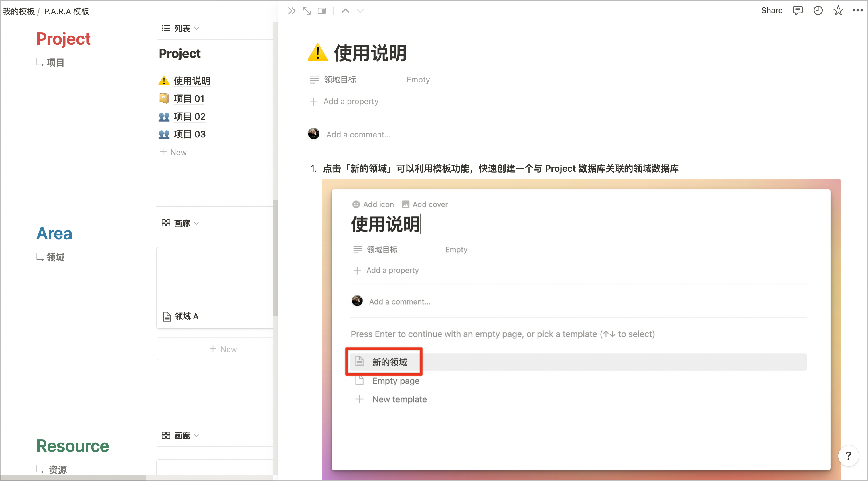868x481 pixels.
Task: Go to previous page with up arrow
Action: click(345, 11)
